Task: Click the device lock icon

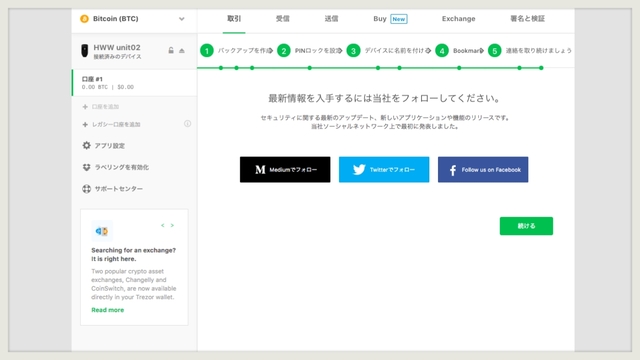Action: [171, 51]
